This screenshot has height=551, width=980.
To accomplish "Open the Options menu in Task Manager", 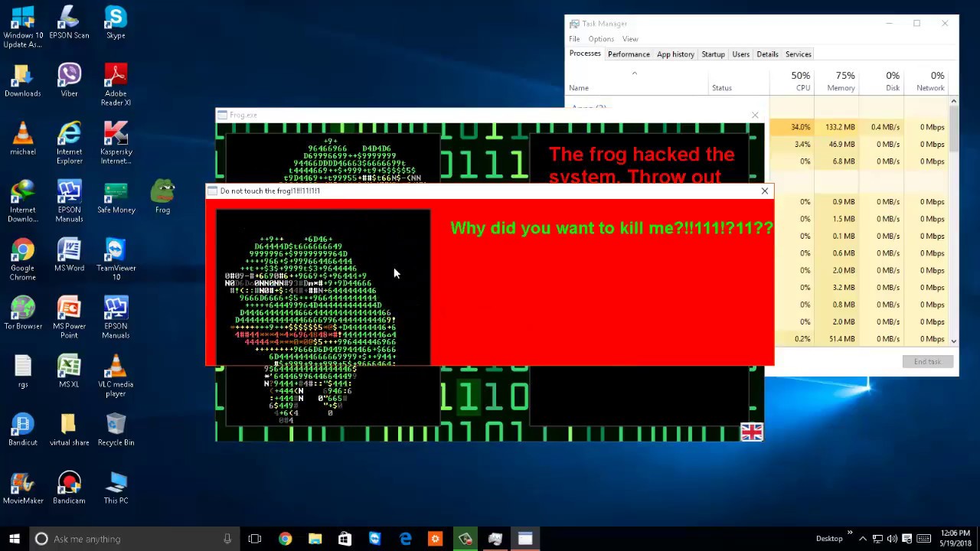I will 601,39.
